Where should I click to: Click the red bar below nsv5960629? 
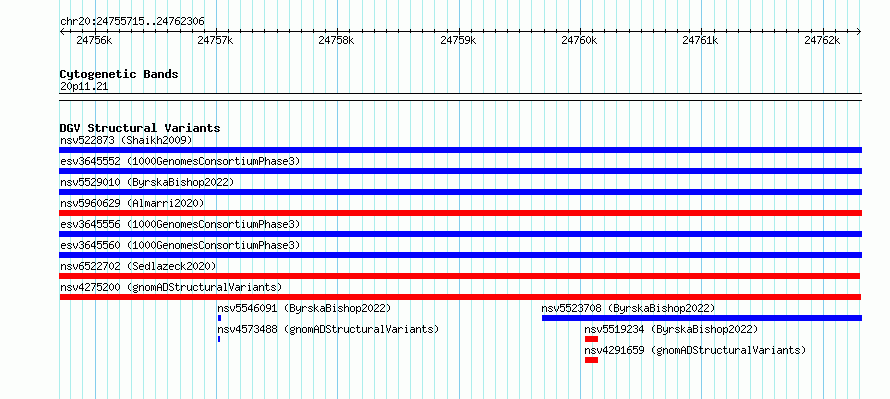460,213
